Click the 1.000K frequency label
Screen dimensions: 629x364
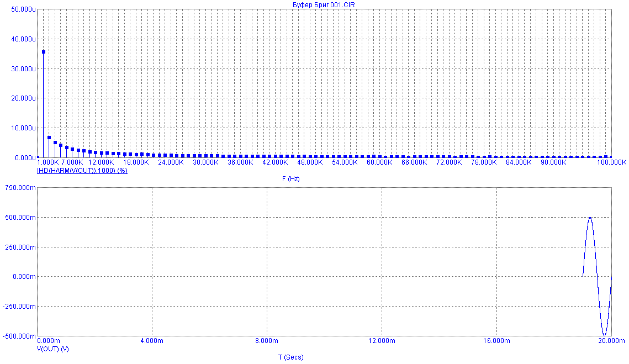coord(47,162)
